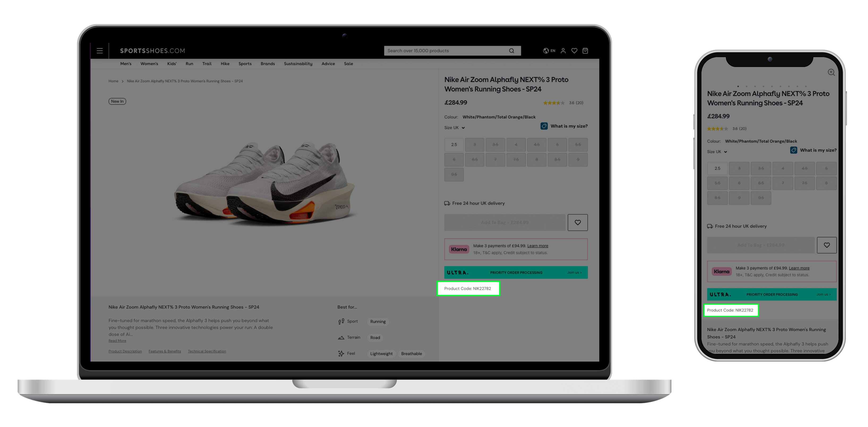The image size is (868, 427).
Task: Expand the Product Description section link
Action: coord(125,351)
